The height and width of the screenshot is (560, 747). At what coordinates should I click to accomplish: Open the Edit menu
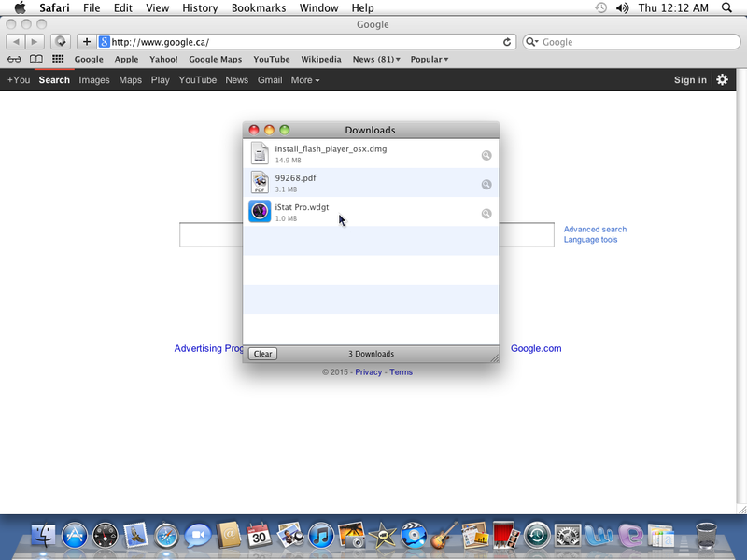point(123,7)
